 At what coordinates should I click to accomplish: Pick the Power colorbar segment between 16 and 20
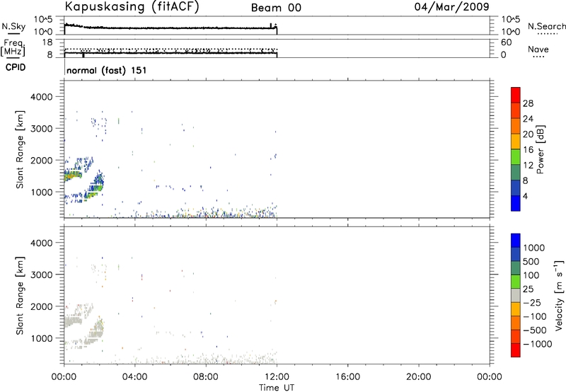tap(516, 142)
